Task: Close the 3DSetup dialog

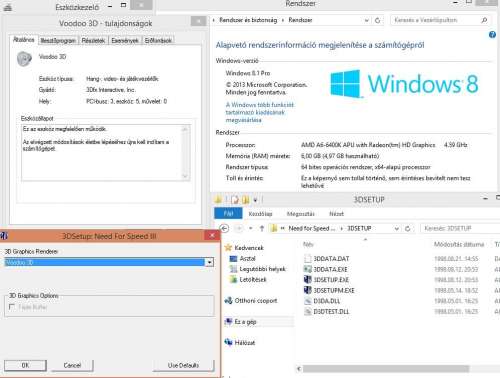Action: 212,235
